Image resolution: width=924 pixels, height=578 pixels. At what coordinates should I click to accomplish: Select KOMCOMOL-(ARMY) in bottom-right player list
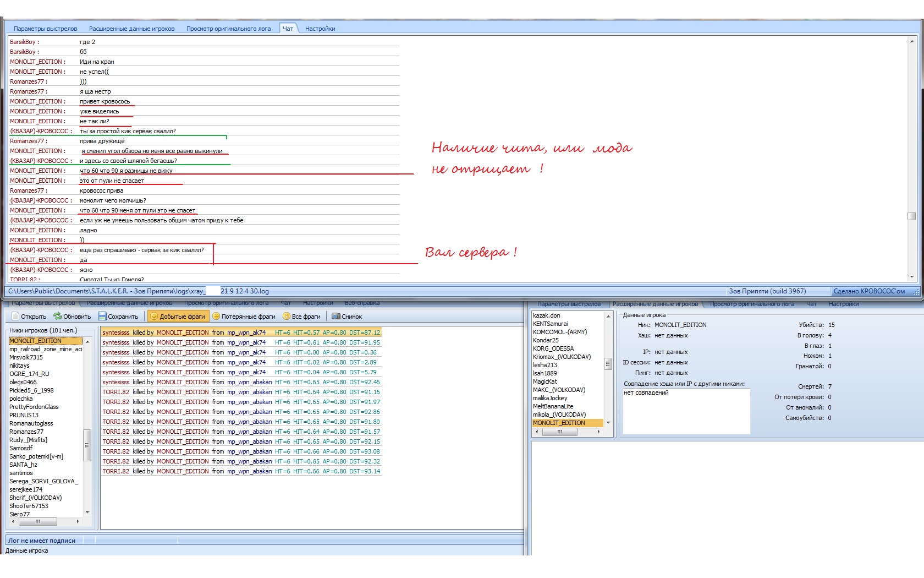pos(560,332)
